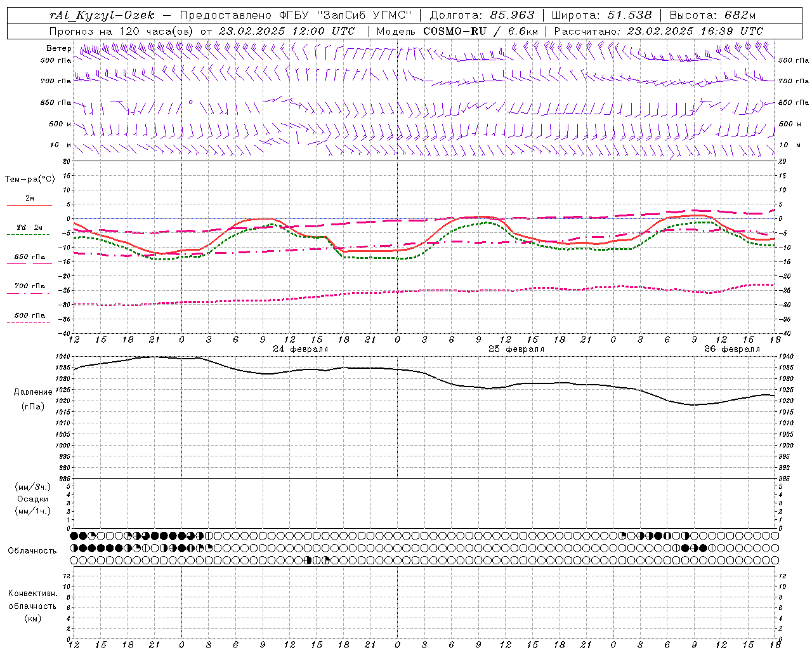Viewport: 812px width, 650px height.
Task: Click first filled cloud circle in top cloudiness row
Action: click(x=74, y=536)
